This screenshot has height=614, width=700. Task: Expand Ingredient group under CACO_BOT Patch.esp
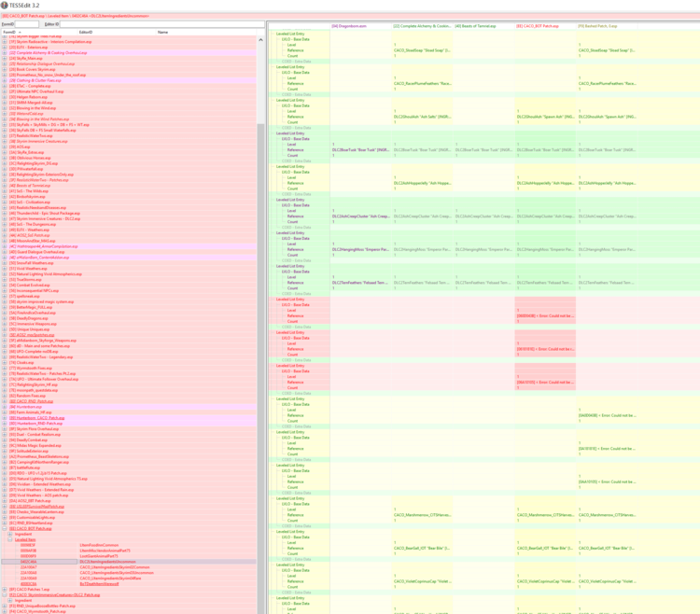[10, 534]
